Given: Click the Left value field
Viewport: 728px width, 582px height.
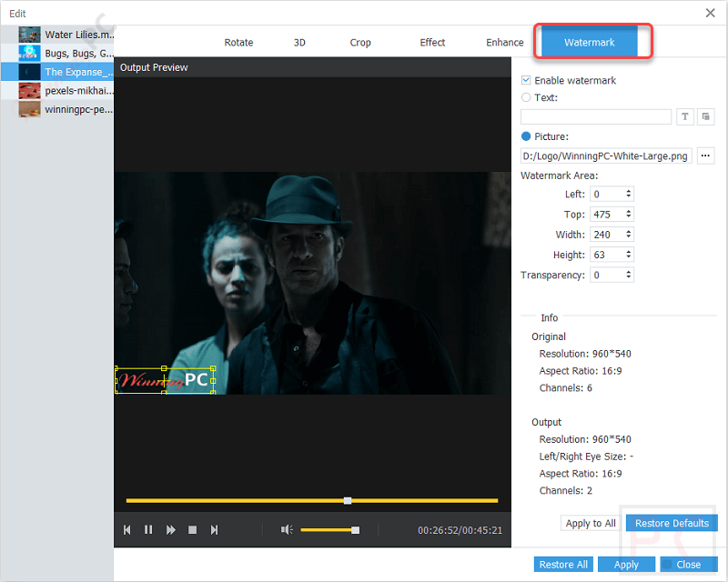Looking at the screenshot, I should tap(607, 194).
